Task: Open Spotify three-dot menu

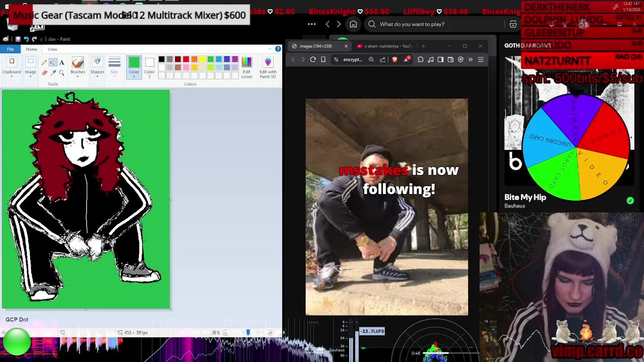Action: 311,24
